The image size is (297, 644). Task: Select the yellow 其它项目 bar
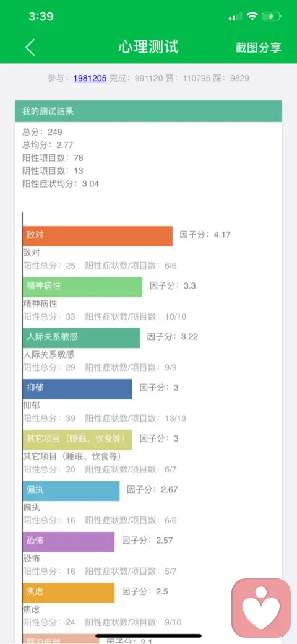point(77,440)
